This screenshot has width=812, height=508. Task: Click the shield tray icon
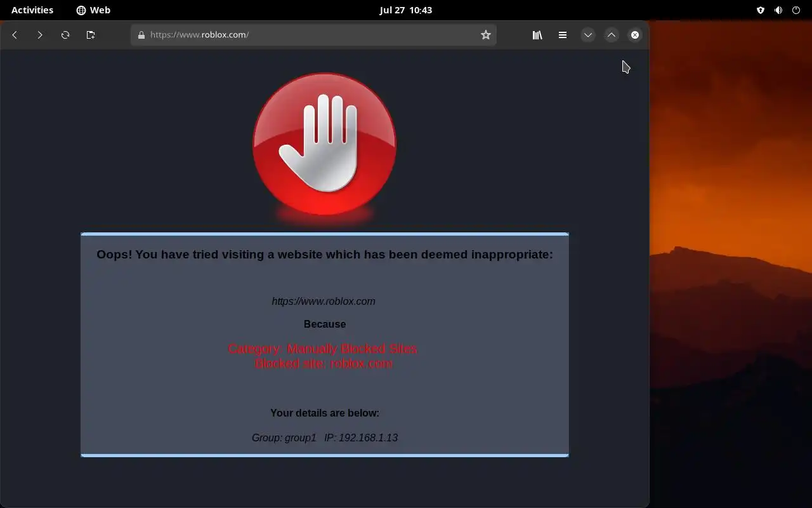761,10
